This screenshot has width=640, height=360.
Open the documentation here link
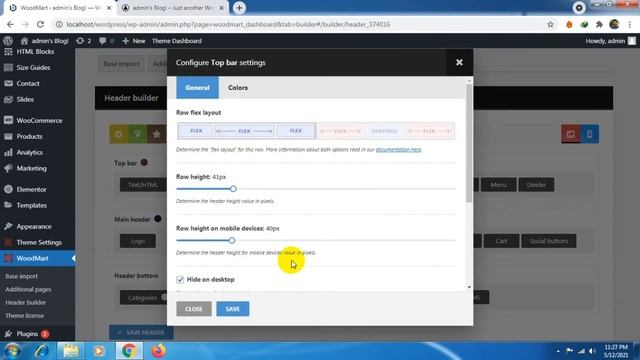pyautogui.click(x=398, y=150)
